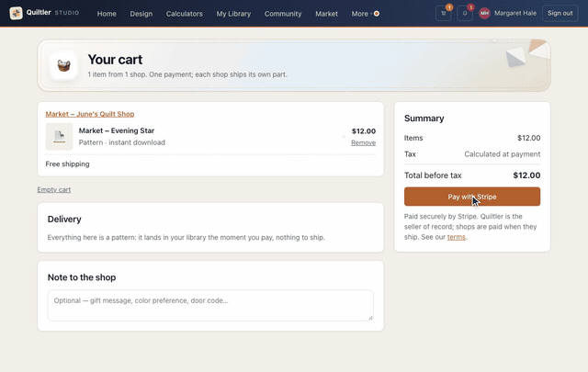Click the cart basket icon beside Your cart
This screenshot has width=588, height=372.
pyautogui.click(x=63, y=66)
